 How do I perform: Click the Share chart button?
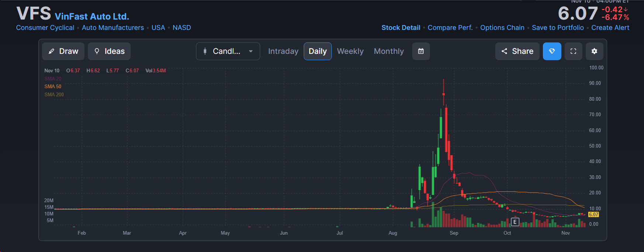point(517,51)
